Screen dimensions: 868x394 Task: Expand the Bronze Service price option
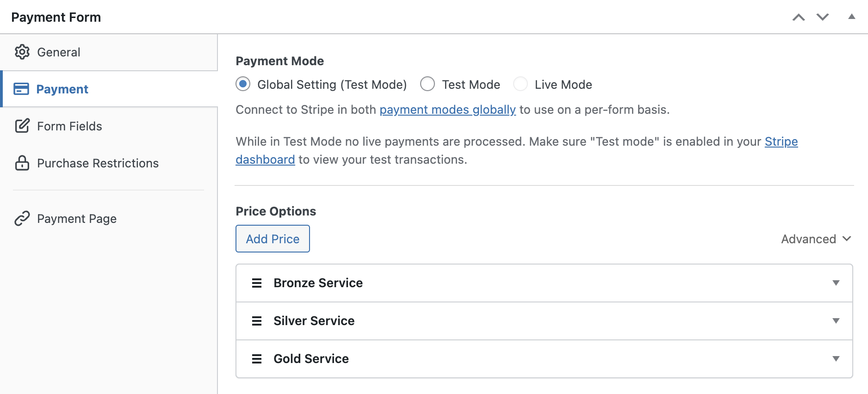tap(836, 283)
